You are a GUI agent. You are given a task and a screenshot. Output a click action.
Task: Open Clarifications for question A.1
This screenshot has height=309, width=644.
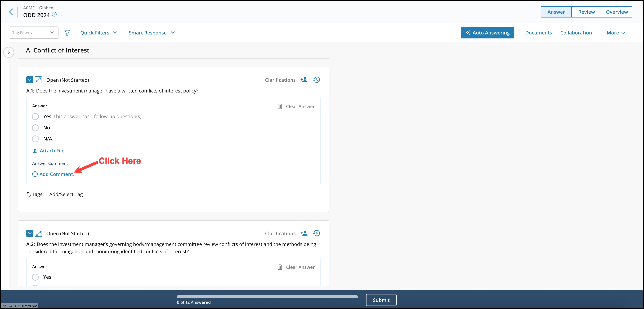click(280, 80)
